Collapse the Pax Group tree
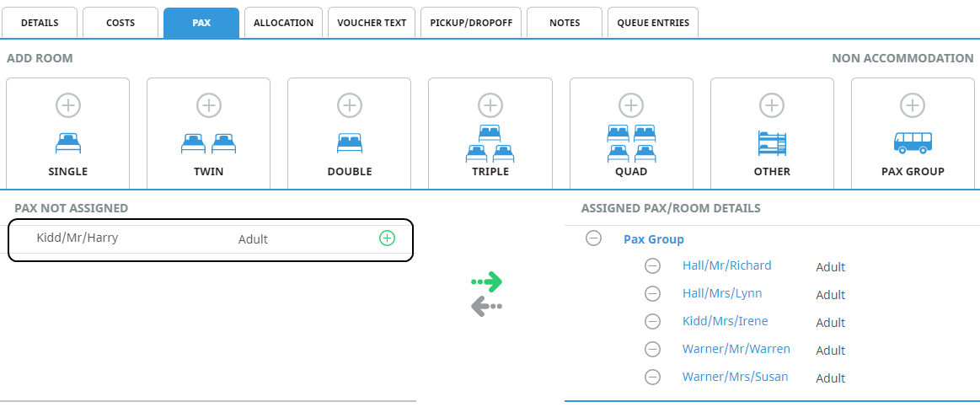The width and height of the screenshot is (980, 407). coord(593,238)
